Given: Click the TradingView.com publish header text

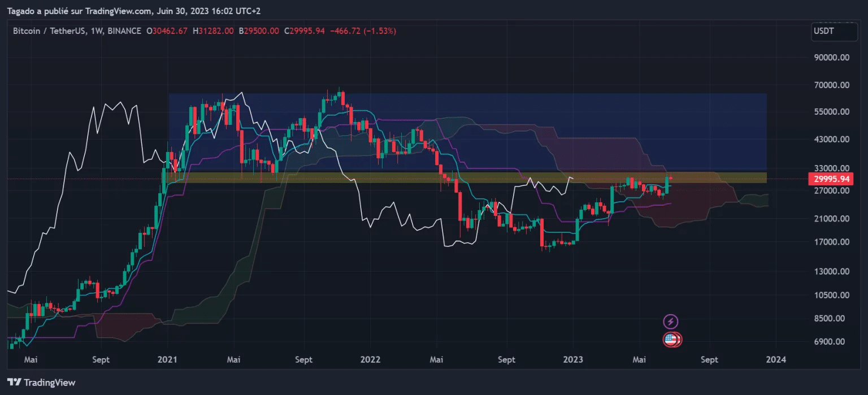Looking at the screenshot, I should click(x=134, y=11).
